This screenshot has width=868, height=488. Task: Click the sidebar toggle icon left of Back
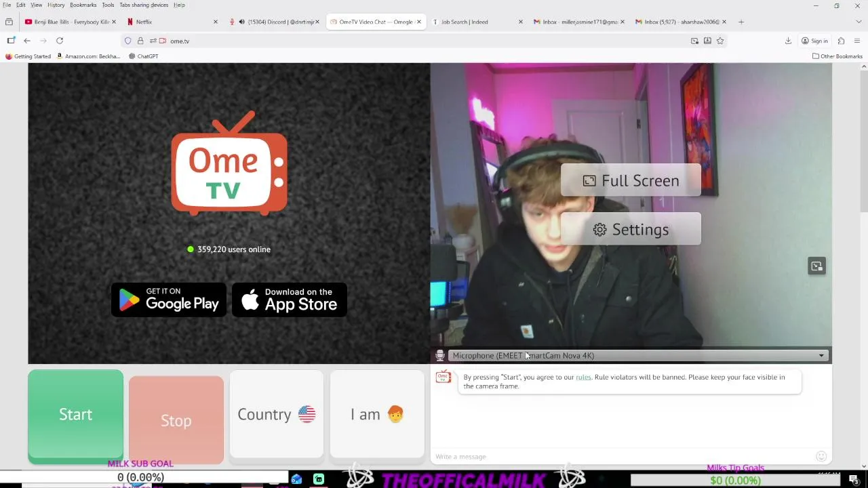[x=11, y=41]
